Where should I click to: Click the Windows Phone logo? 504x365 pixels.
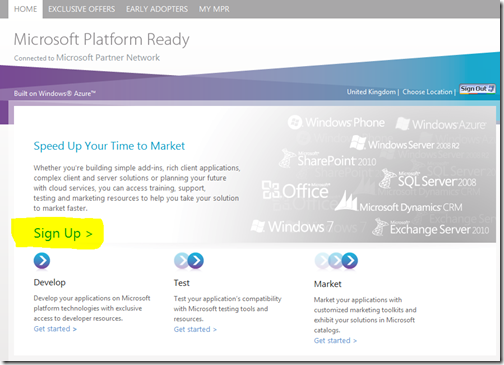pos(336,123)
